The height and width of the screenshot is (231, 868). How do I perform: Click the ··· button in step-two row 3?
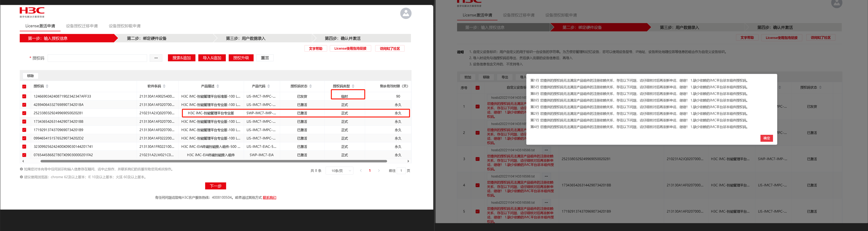[x=546, y=150]
